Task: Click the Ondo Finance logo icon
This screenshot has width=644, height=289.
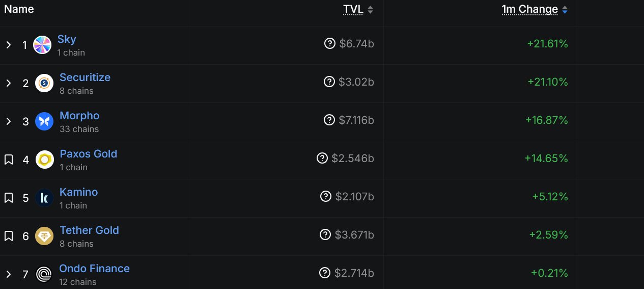Action: click(44, 274)
